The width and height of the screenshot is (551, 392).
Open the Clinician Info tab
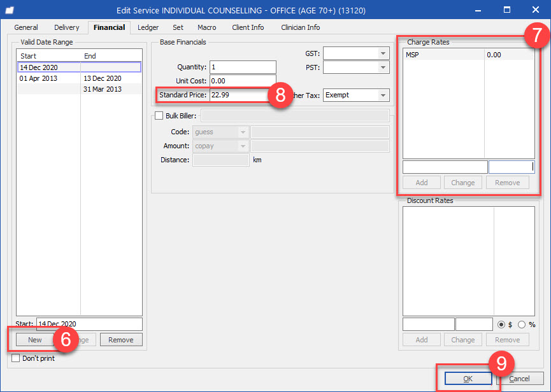tap(300, 27)
